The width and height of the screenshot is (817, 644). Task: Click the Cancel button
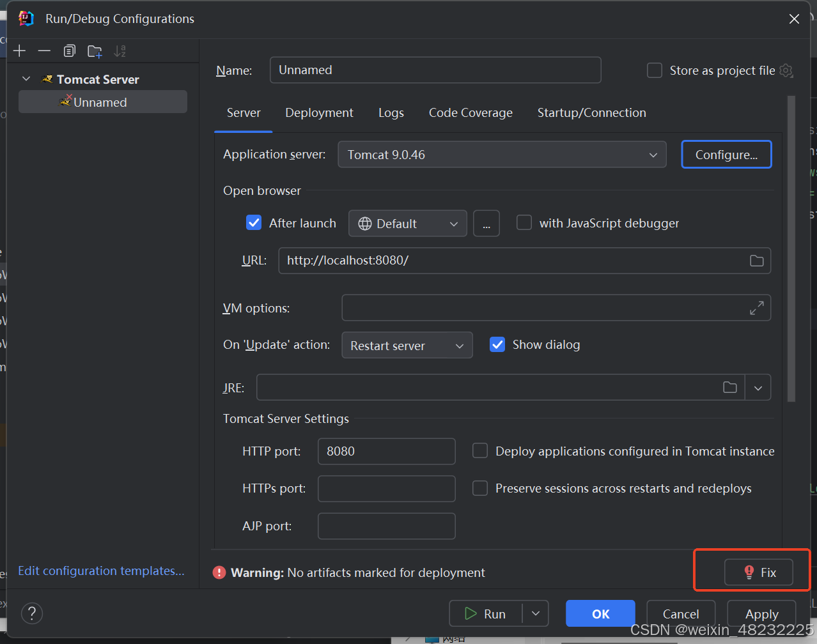[681, 613]
